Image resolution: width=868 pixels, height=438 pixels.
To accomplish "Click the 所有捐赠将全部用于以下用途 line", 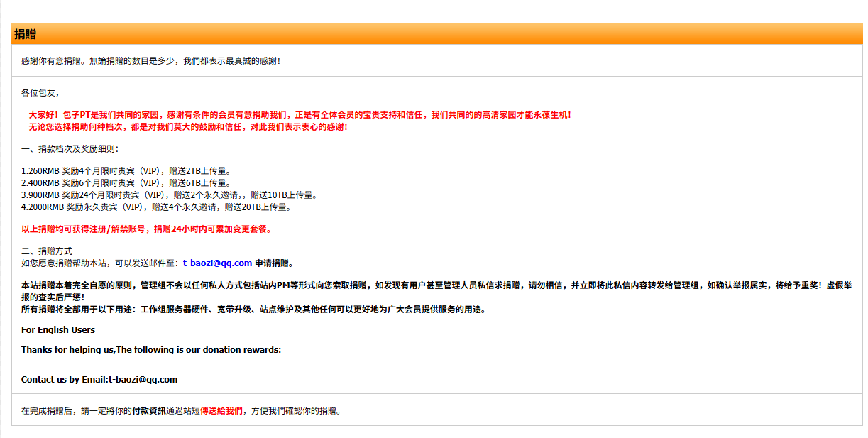I will coord(253,310).
